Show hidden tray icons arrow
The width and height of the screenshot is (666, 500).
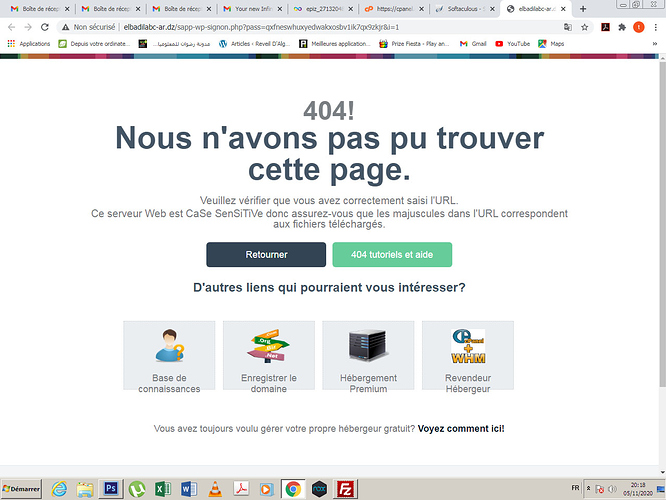coord(588,488)
